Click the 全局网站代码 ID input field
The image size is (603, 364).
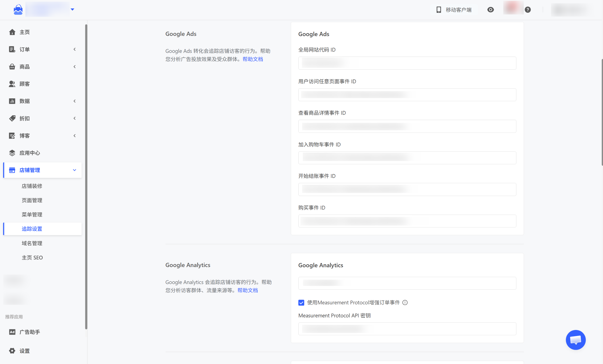pos(407,63)
